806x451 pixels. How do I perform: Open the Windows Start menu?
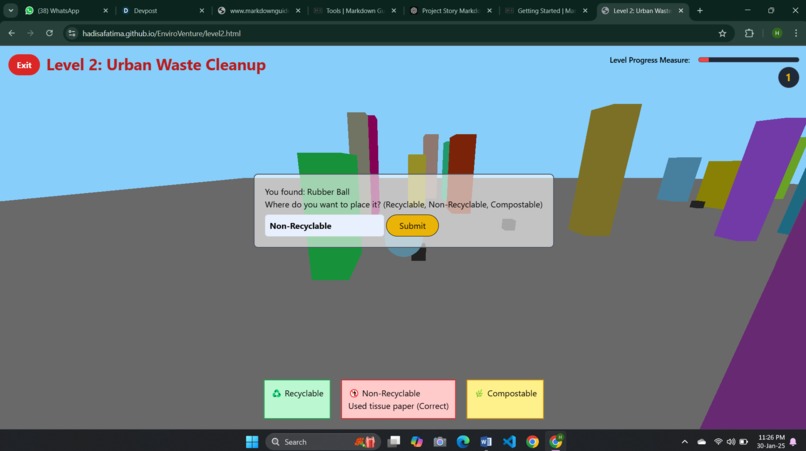(x=252, y=442)
